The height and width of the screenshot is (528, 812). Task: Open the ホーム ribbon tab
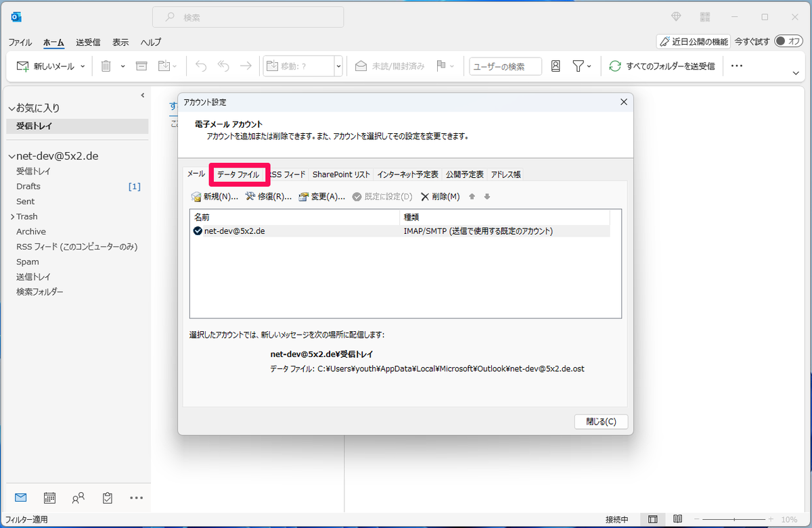pyautogui.click(x=54, y=42)
